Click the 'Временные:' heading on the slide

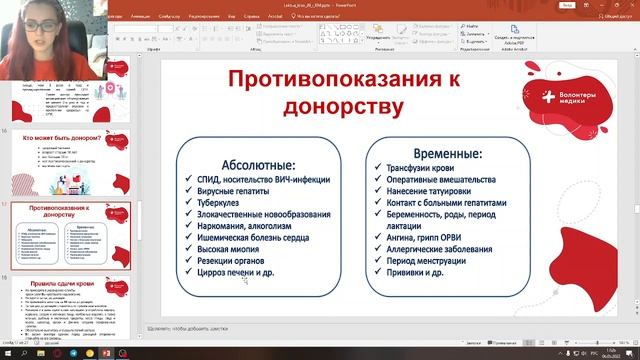448,153
